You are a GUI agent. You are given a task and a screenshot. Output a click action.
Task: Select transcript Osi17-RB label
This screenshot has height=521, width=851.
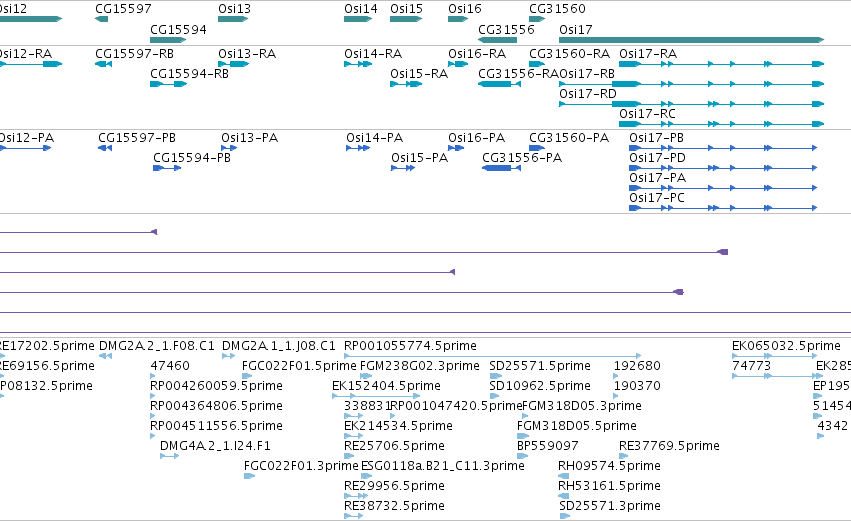[x=587, y=74]
